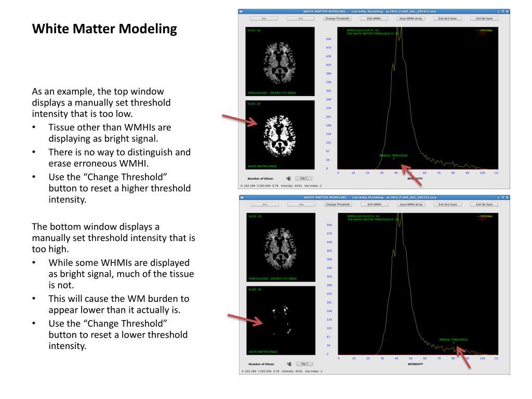Open Edit WMHI in the bottom window
The height and width of the screenshot is (399, 532).
[x=374, y=204]
